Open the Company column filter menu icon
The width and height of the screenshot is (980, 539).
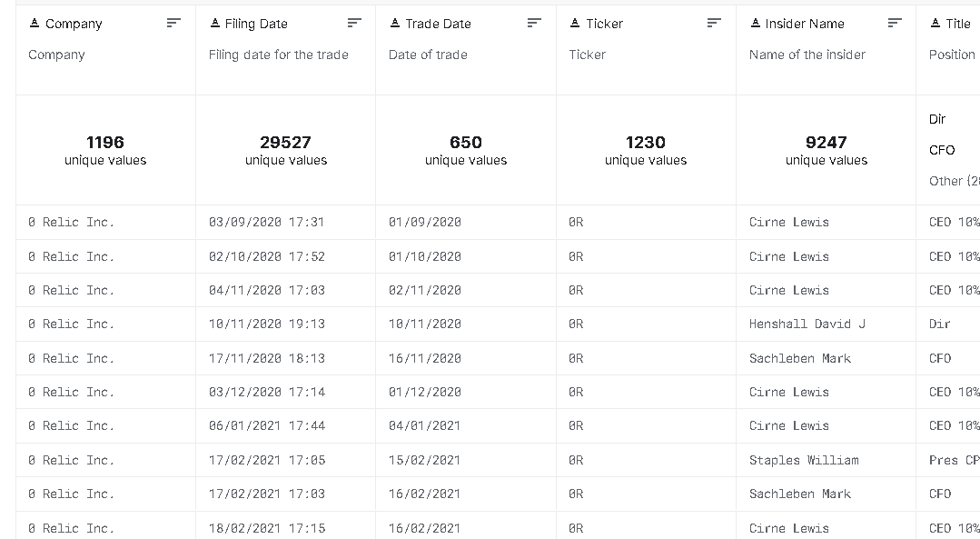click(173, 23)
